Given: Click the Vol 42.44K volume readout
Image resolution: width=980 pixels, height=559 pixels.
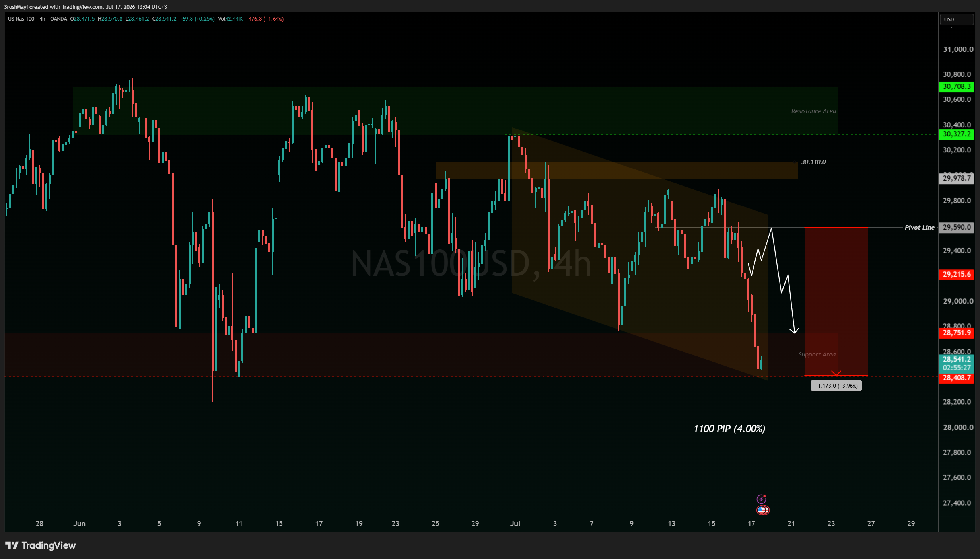Looking at the screenshot, I should tap(230, 19).
